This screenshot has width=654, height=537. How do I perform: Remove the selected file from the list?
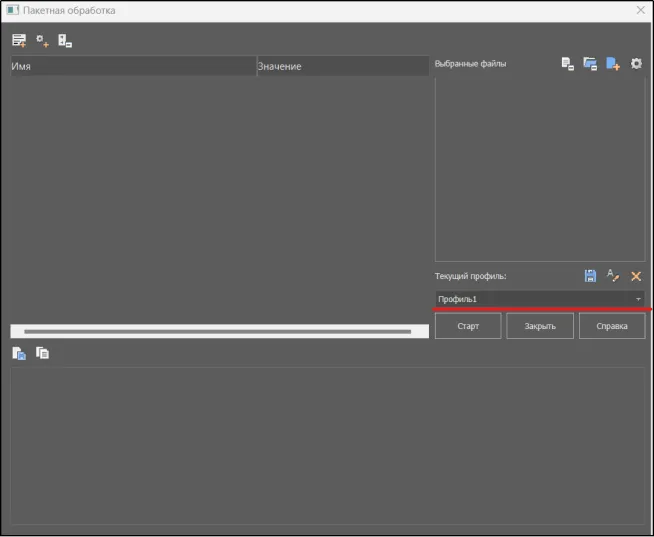[x=567, y=64]
